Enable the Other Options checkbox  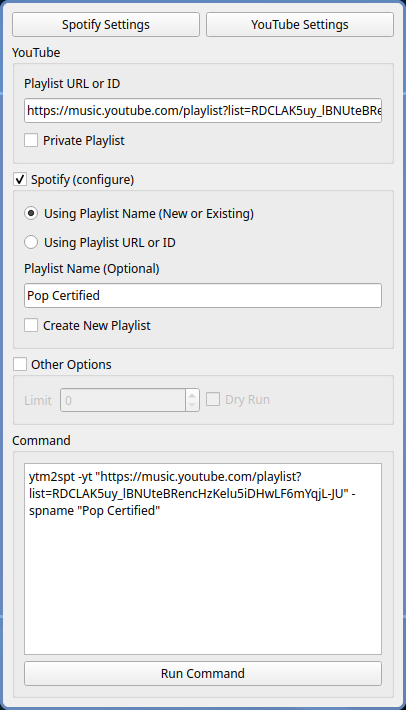tap(20, 364)
